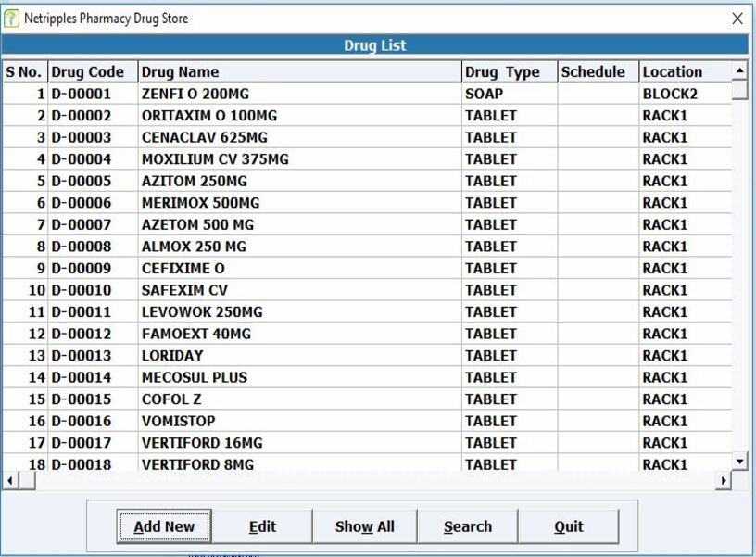Click the S No. column header

[25, 72]
